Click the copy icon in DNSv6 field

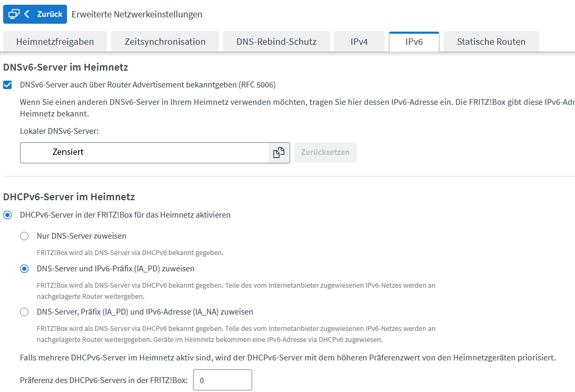(x=279, y=152)
